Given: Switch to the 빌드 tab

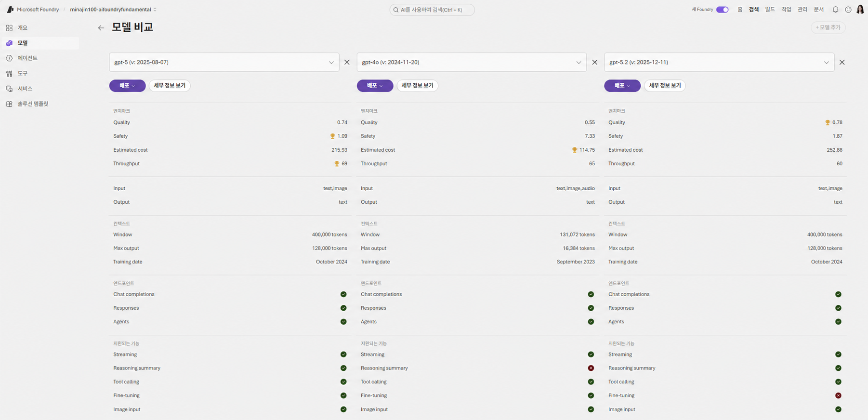Looking at the screenshot, I should tap(770, 10).
